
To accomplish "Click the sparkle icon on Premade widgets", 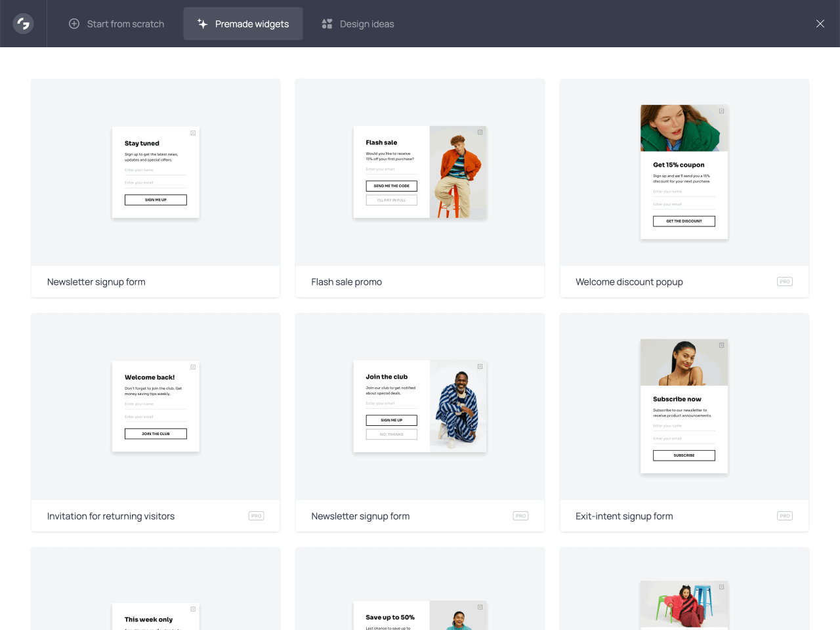I will click(202, 24).
